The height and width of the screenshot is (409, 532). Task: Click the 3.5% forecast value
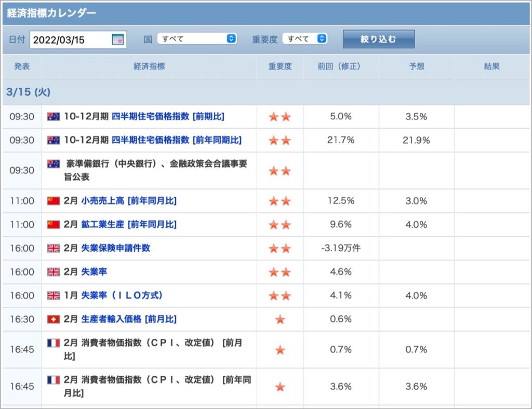416,117
